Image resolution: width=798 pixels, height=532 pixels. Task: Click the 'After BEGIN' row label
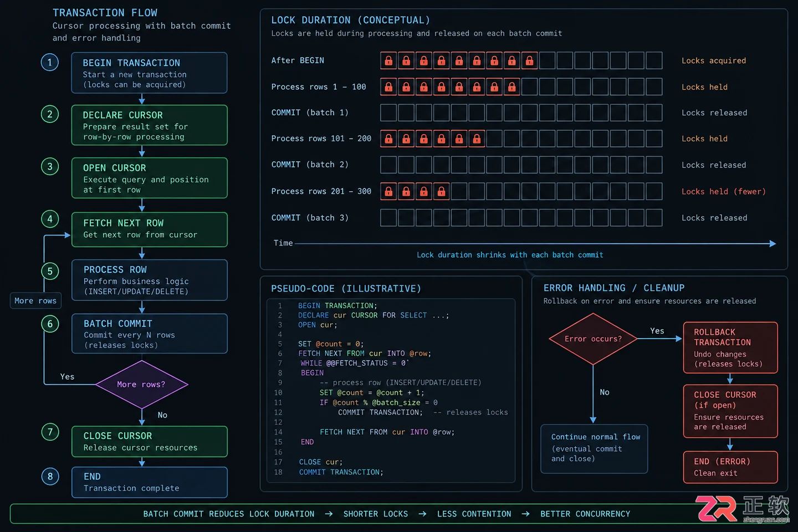(x=298, y=60)
